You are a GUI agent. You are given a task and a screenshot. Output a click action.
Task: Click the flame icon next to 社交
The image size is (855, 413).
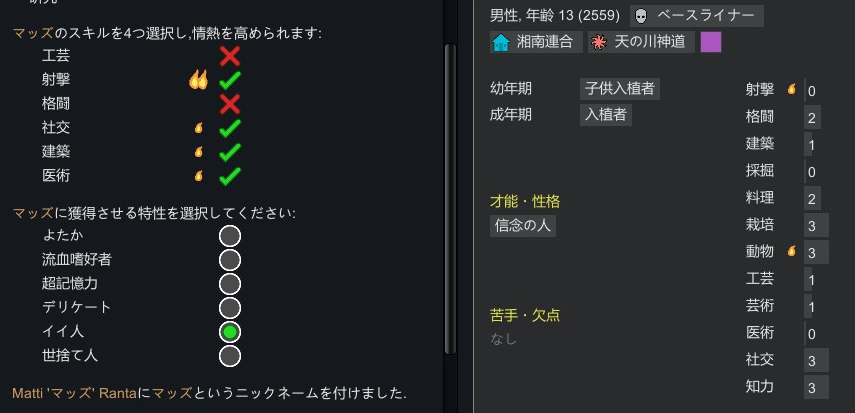198,128
